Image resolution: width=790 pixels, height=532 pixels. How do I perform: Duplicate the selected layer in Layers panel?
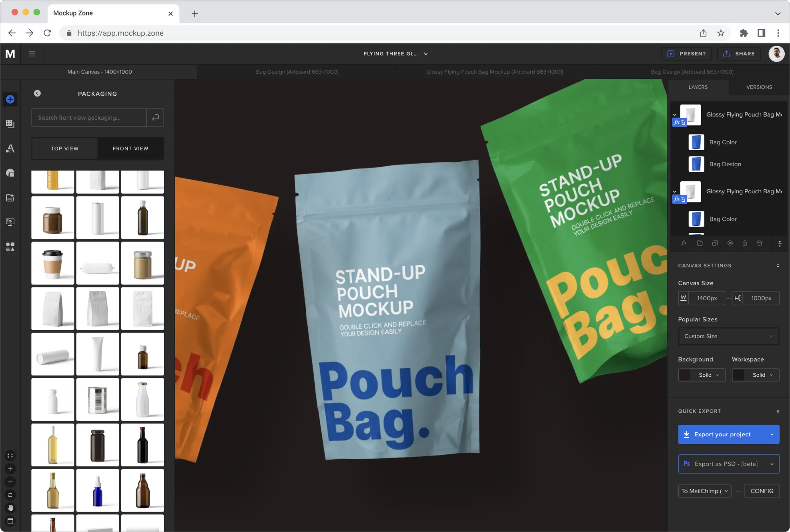click(715, 243)
